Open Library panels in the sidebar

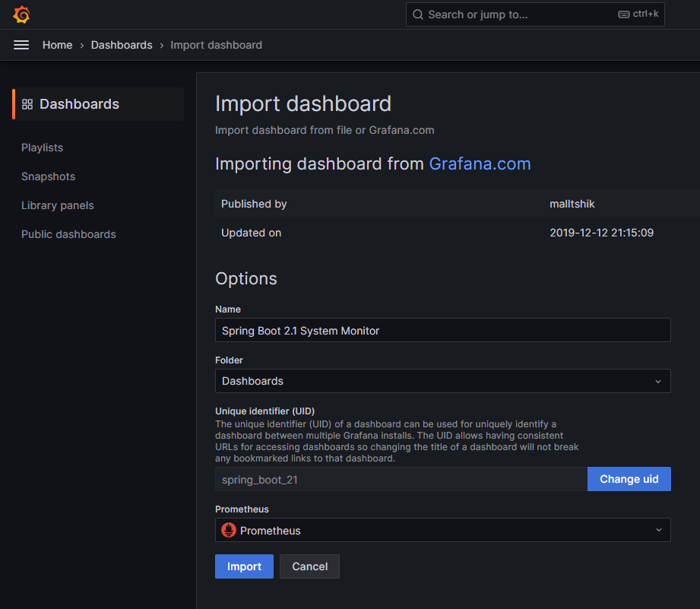click(x=58, y=205)
